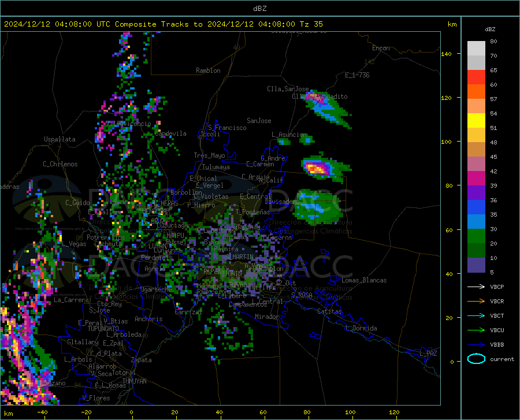
Task: Click the La_Carrera label
Action: pos(71,300)
